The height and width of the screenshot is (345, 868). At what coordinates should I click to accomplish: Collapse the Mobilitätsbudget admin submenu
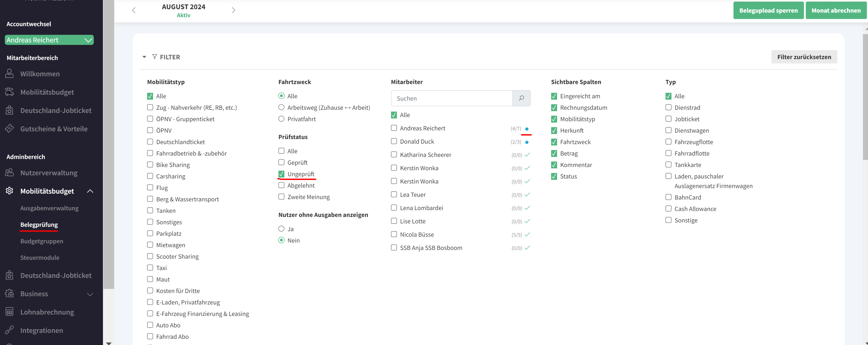90,191
